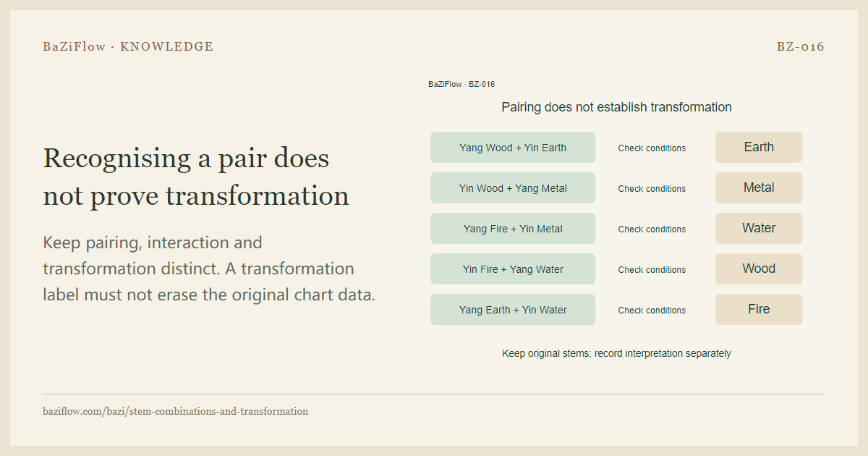Open the baziflow.com stem-combinations URL
Image resolution: width=868 pixels, height=456 pixels.
(x=175, y=411)
